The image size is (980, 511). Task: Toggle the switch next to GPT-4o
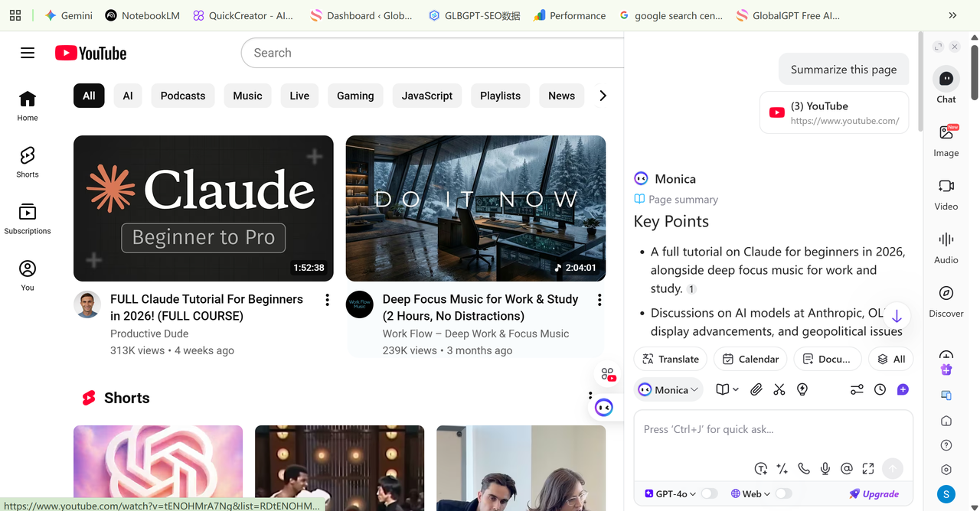710,493
